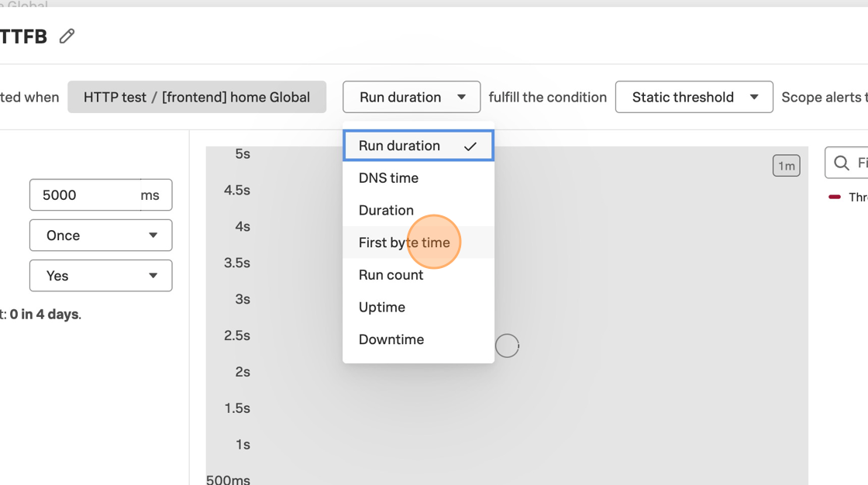
Task: Choose Uptime metric option
Action: coord(381,308)
